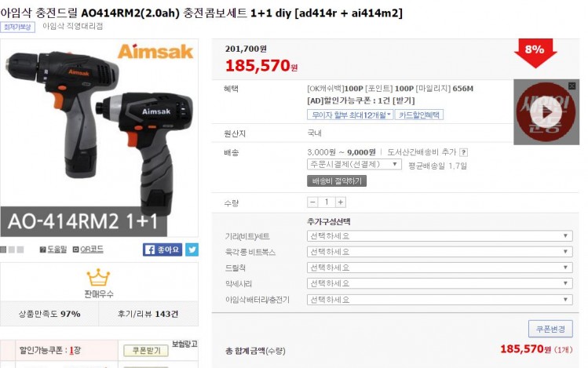The image size is (588, 368).
Task: Open the 주문시결제(선결제) shipping payment dropdown
Action: [354, 165]
